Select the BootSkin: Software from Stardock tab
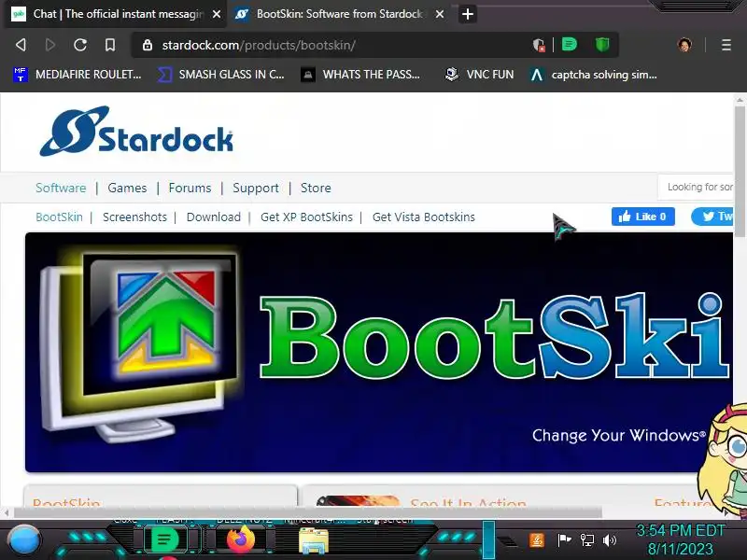 click(x=339, y=14)
